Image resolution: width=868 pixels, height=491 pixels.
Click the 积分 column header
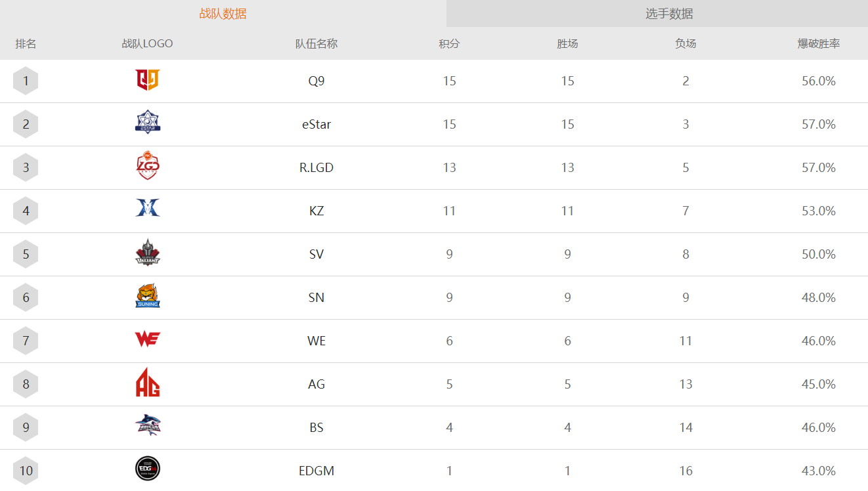(449, 44)
